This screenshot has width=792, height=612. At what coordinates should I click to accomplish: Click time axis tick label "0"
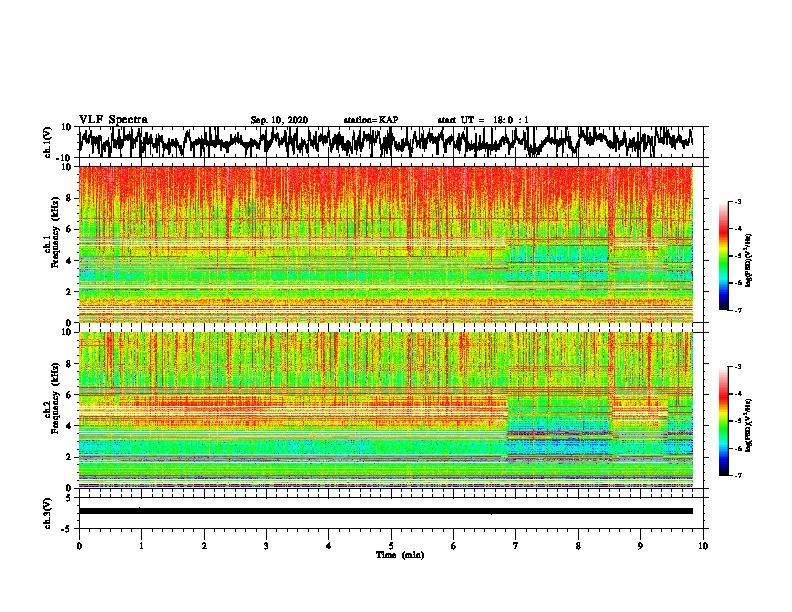79,546
